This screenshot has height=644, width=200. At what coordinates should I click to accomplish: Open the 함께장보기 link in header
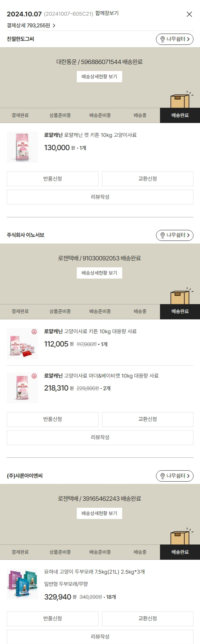(107, 13)
